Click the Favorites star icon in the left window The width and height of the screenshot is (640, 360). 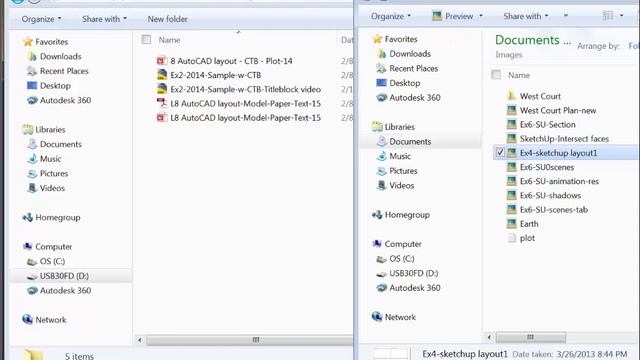[x=28, y=42]
